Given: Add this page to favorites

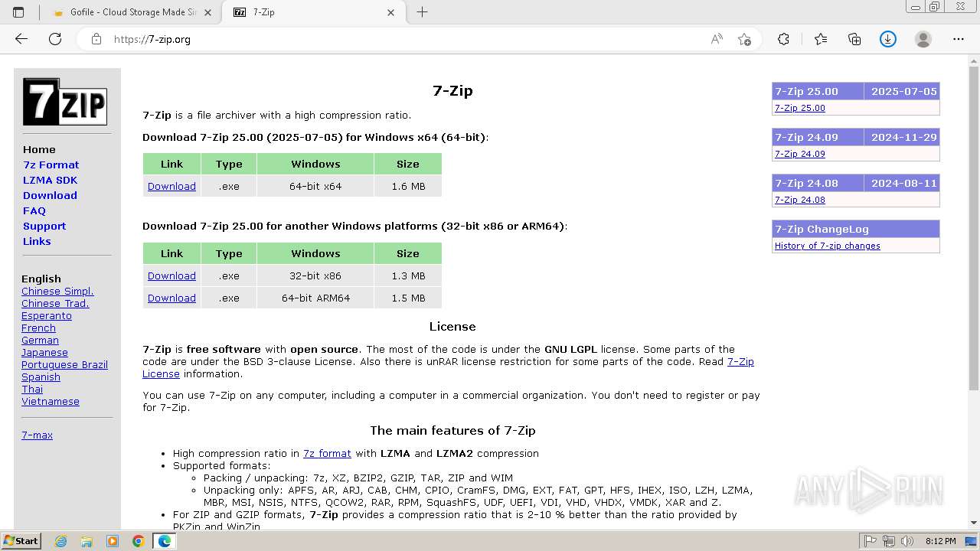Looking at the screenshot, I should coord(744,39).
